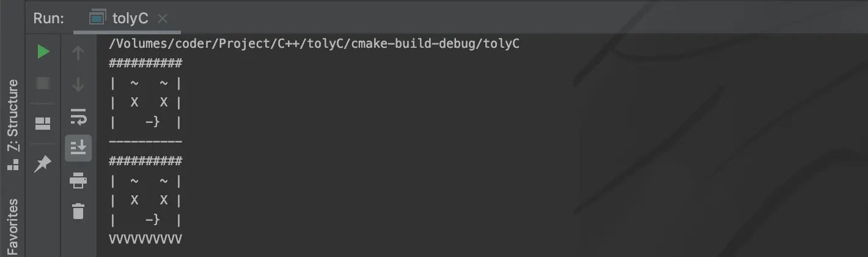This screenshot has width=868, height=257.
Task: Restore the Run panel layout
Action: pos(43,124)
